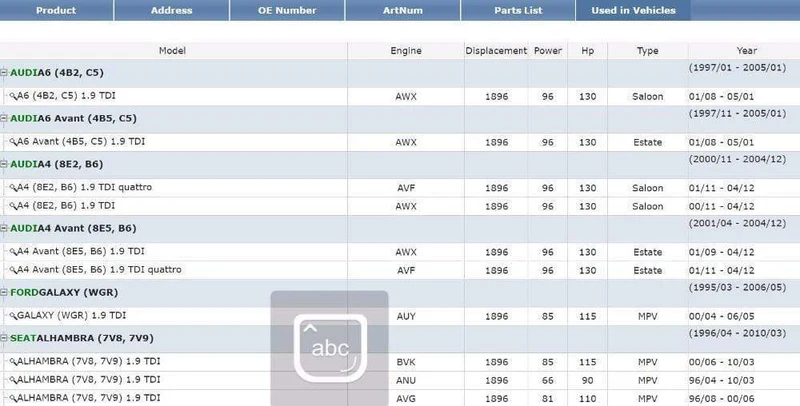Click magnifier icon for A6 (4B2, C5) 1.9 TDI
The image size is (800, 406).
tap(13, 96)
